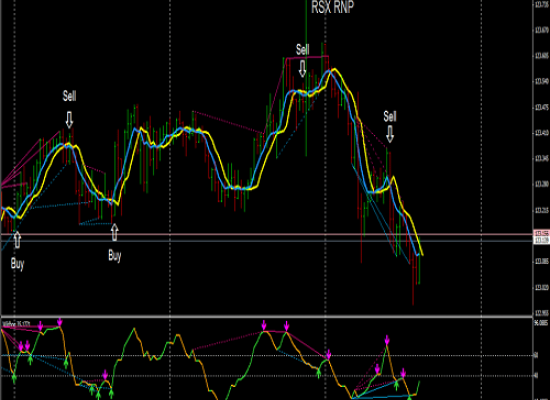Select the Sell arrow below the highest peak's label
The height and width of the screenshot is (400, 550).
(x=302, y=68)
